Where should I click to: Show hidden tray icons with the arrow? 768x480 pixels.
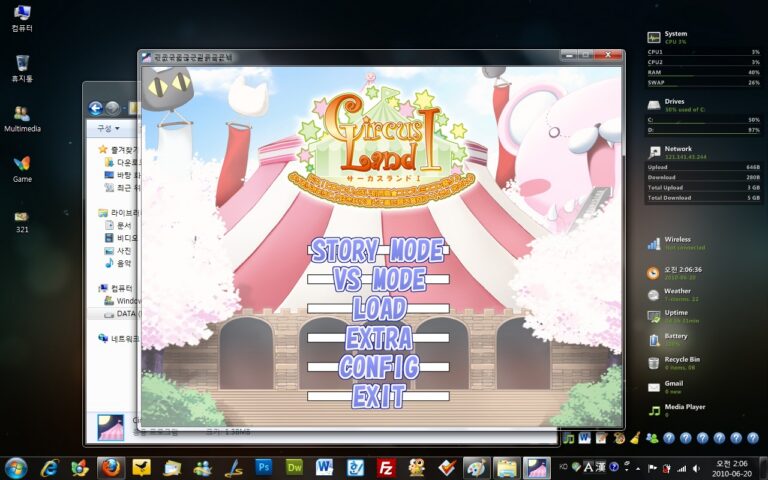pyautogui.click(x=639, y=469)
